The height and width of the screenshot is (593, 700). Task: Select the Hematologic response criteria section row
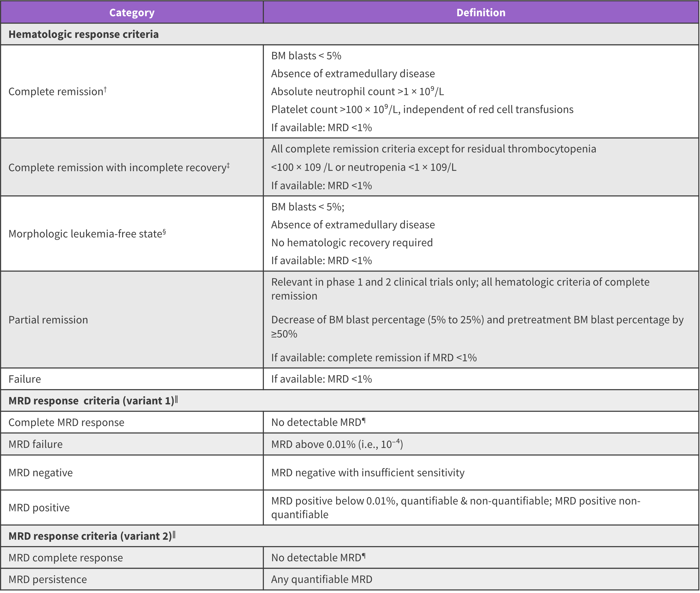83,34
